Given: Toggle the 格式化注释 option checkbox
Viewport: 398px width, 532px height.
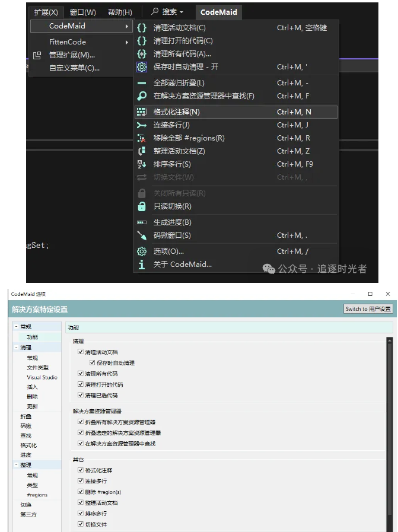Looking at the screenshot, I should [x=81, y=470].
